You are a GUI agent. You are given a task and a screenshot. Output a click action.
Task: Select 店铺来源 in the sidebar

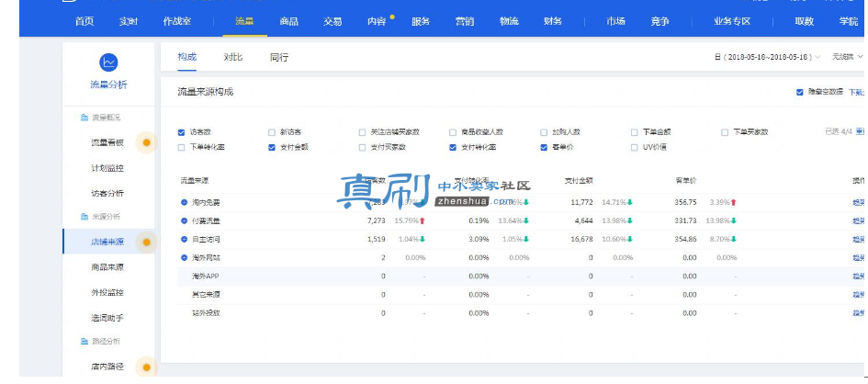tap(107, 242)
